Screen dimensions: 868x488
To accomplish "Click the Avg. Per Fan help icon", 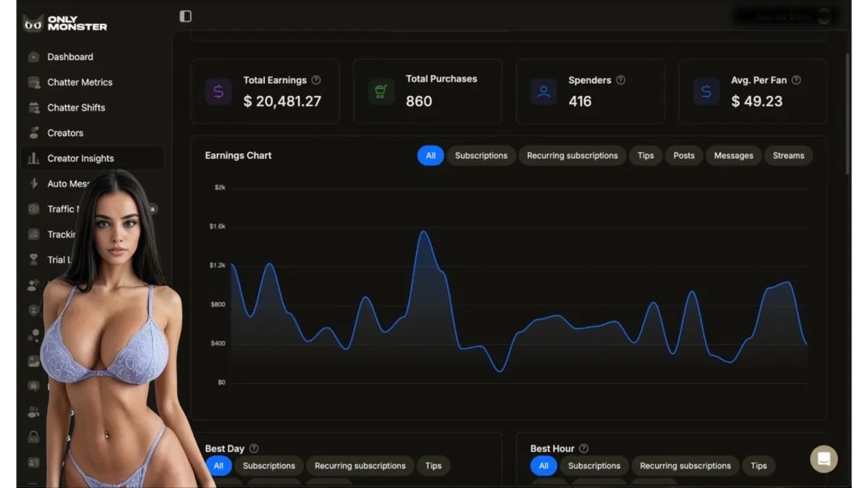I will click(x=796, y=80).
